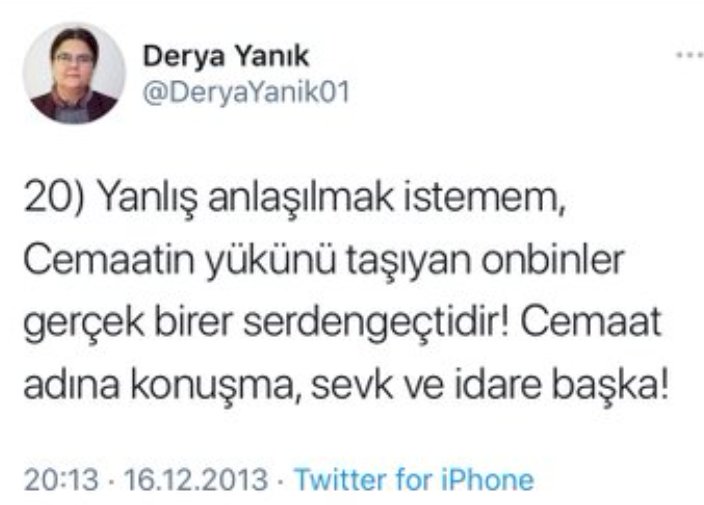Click the word "taşıyan" in second line
704x505 pixels.
(x=408, y=262)
